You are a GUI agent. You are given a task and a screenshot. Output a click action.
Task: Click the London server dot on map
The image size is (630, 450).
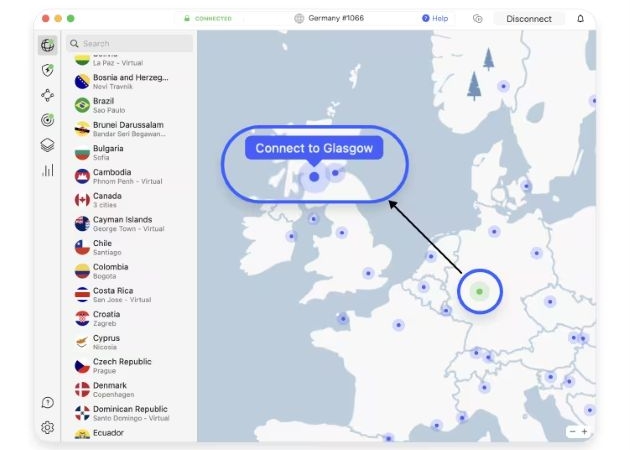click(368, 273)
